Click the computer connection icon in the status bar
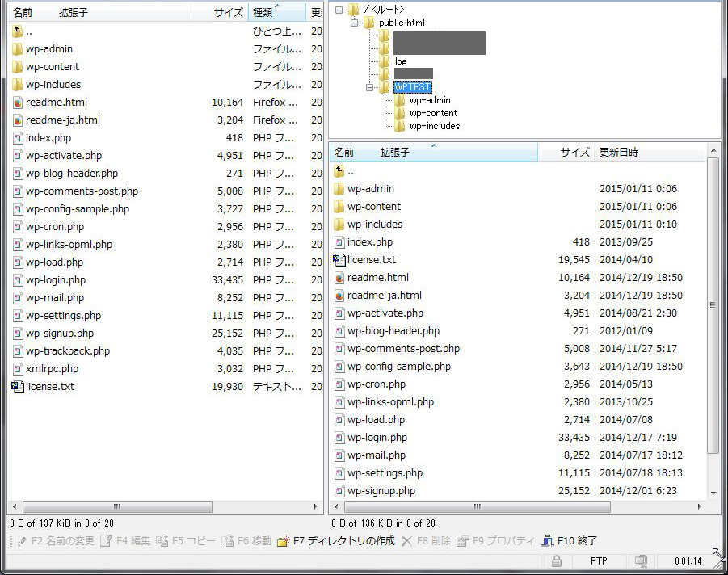 (641, 561)
